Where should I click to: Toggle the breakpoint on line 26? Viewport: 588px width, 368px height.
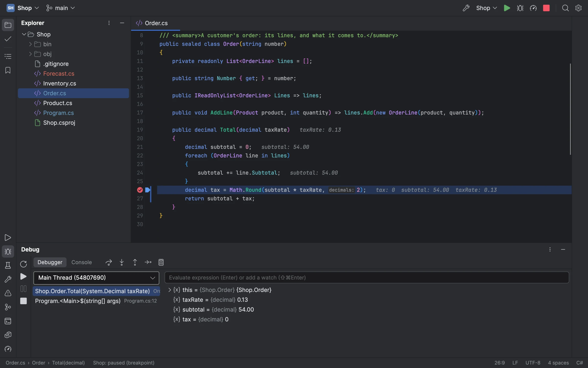[x=140, y=190]
